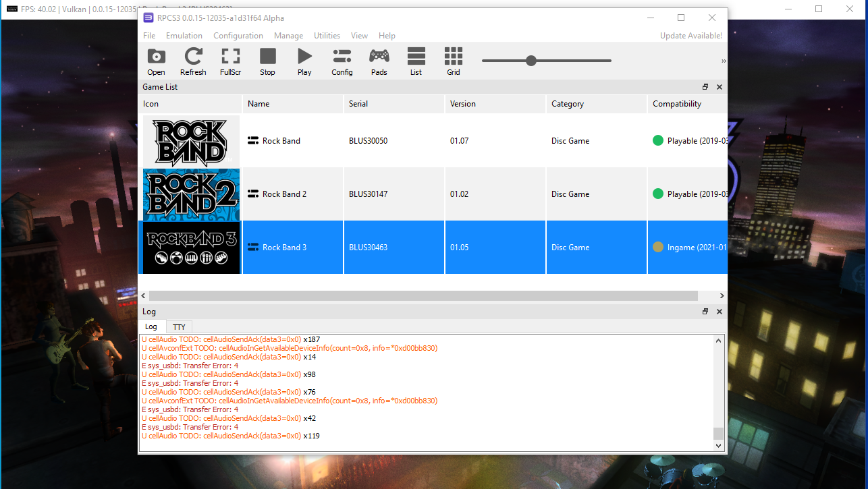
Task: Click version 01.02 cell
Action: 495,194
